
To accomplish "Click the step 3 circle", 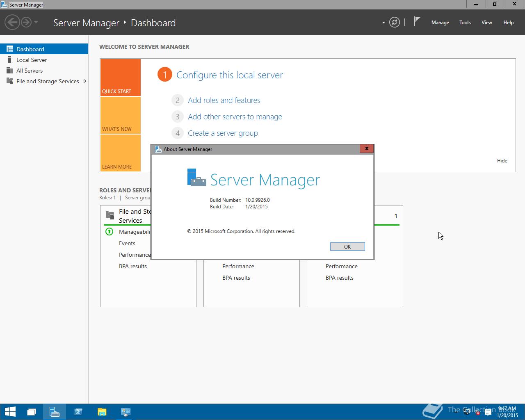I will pyautogui.click(x=177, y=116).
